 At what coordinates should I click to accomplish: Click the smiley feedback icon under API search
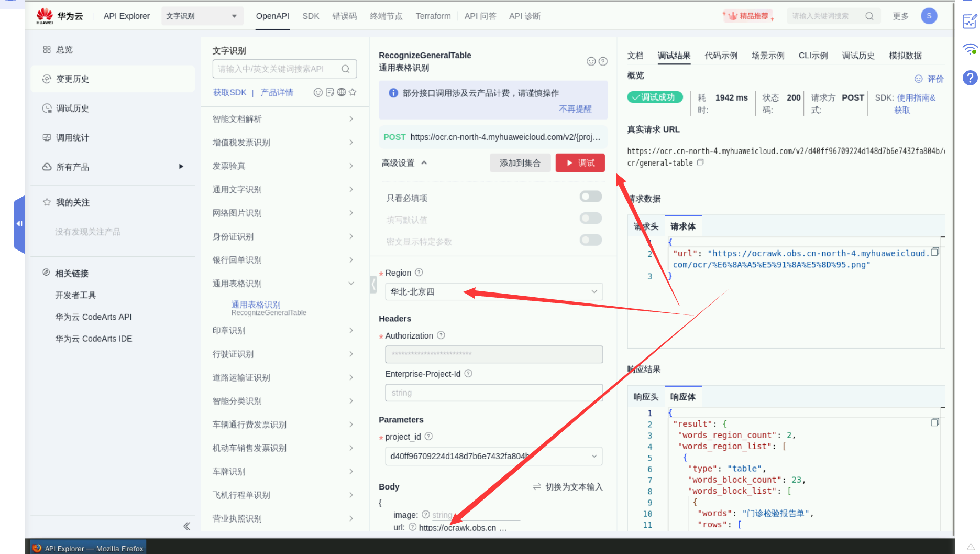[x=317, y=92]
